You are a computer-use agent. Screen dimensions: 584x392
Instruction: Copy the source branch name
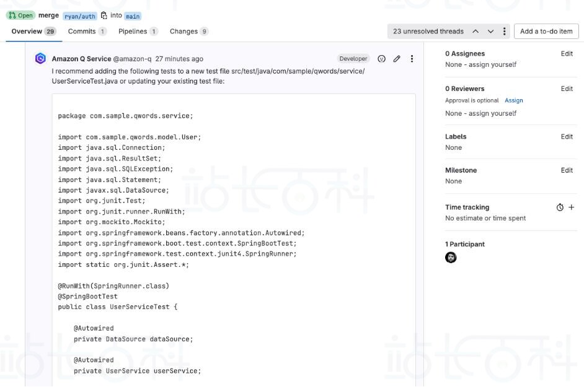pos(104,15)
